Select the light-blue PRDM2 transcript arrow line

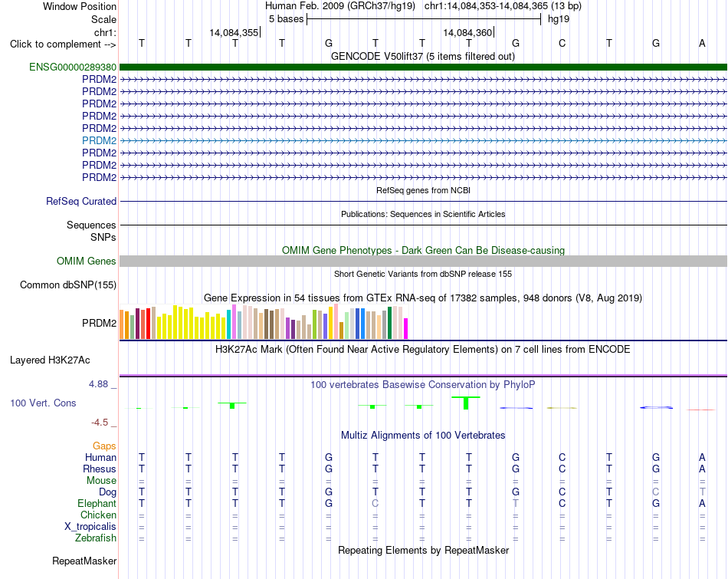point(423,140)
